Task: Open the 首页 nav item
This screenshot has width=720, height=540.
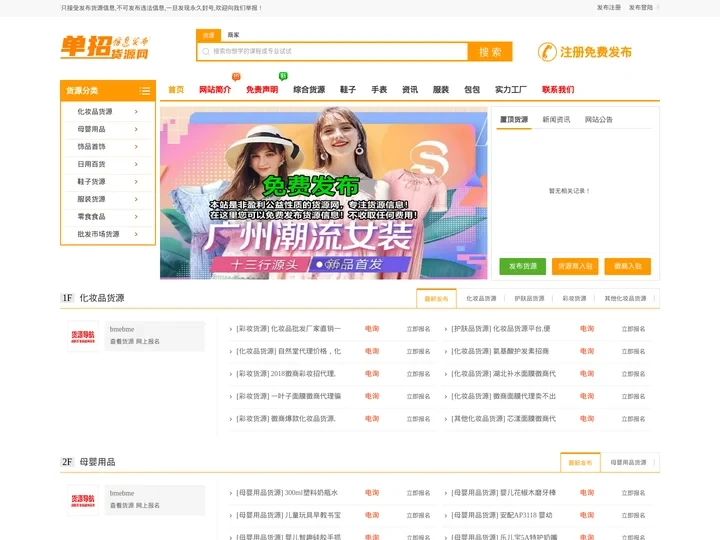Action: [176, 90]
